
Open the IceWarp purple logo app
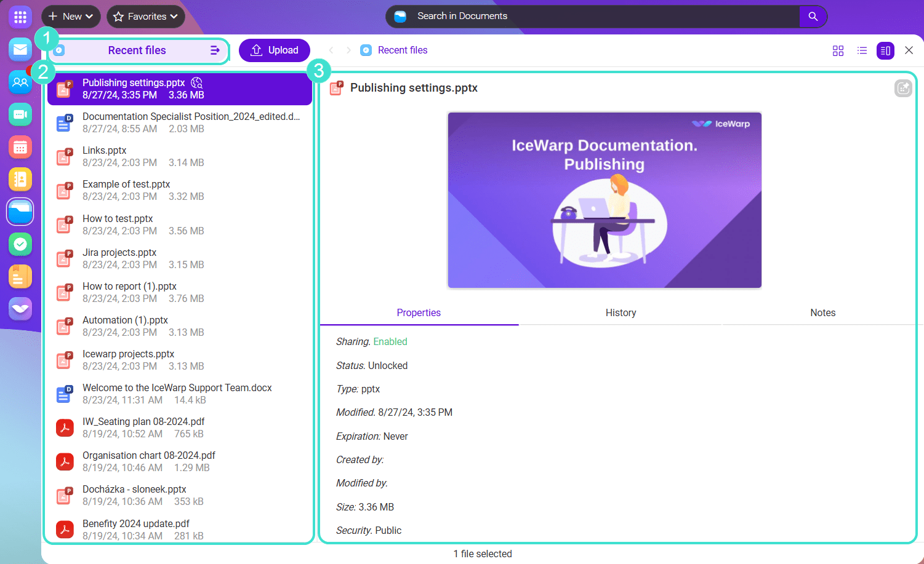[20, 309]
